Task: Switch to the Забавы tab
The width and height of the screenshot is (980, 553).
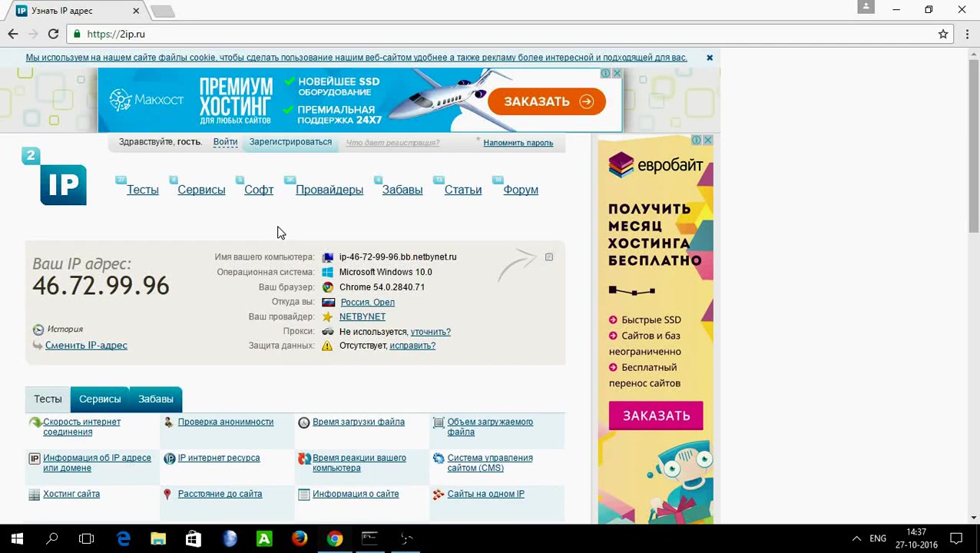Action: [156, 399]
